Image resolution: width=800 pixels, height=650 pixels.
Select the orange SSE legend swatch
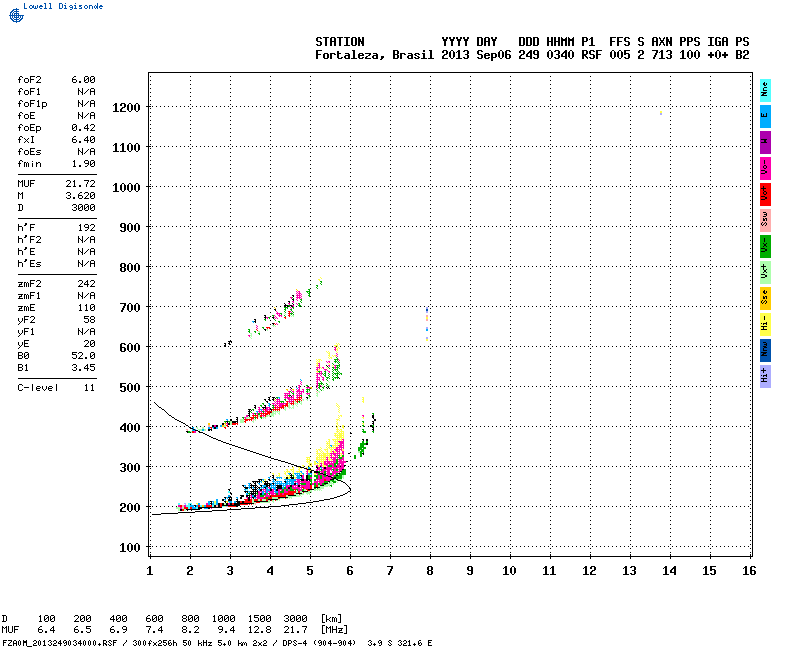tap(765, 298)
